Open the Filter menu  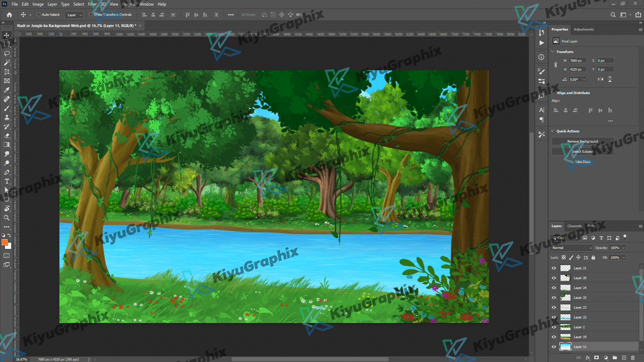pos(92,4)
